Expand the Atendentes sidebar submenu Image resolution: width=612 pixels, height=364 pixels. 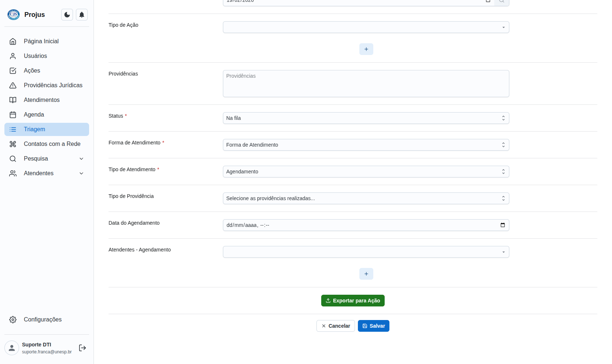81,173
